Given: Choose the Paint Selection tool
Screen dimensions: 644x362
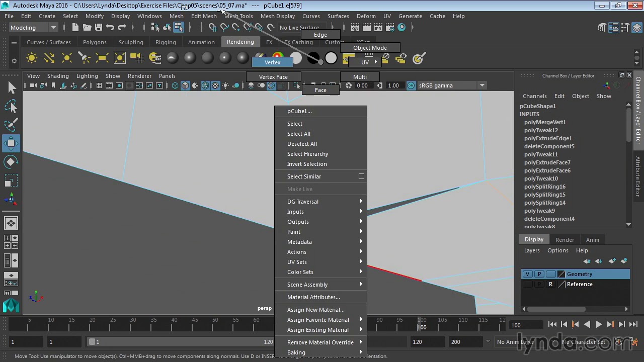Looking at the screenshot, I should pos(11,125).
